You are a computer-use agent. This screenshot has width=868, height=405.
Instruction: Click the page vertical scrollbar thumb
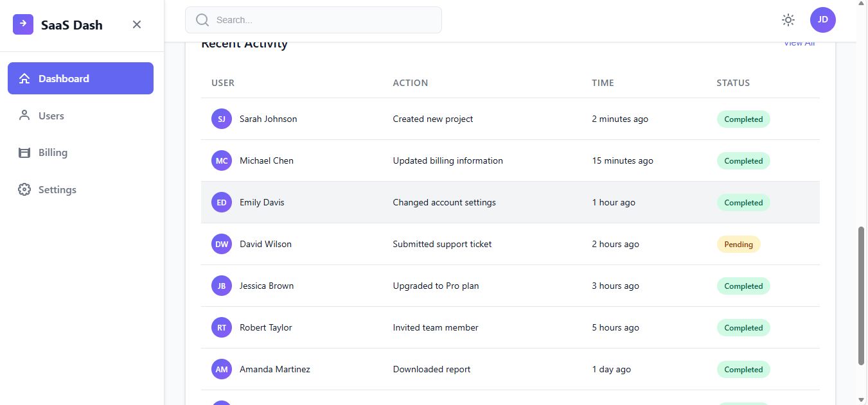click(862, 295)
